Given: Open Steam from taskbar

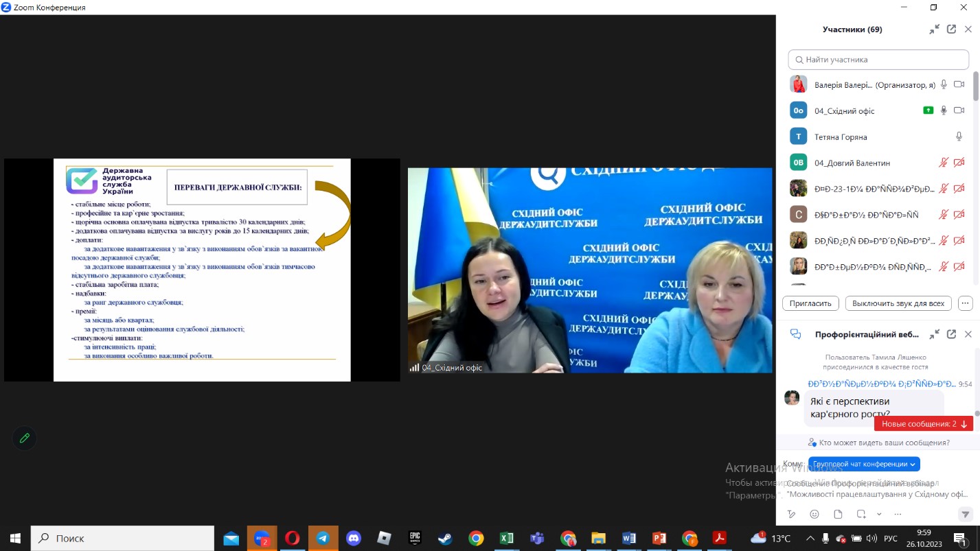Looking at the screenshot, I should pos(445,538).
